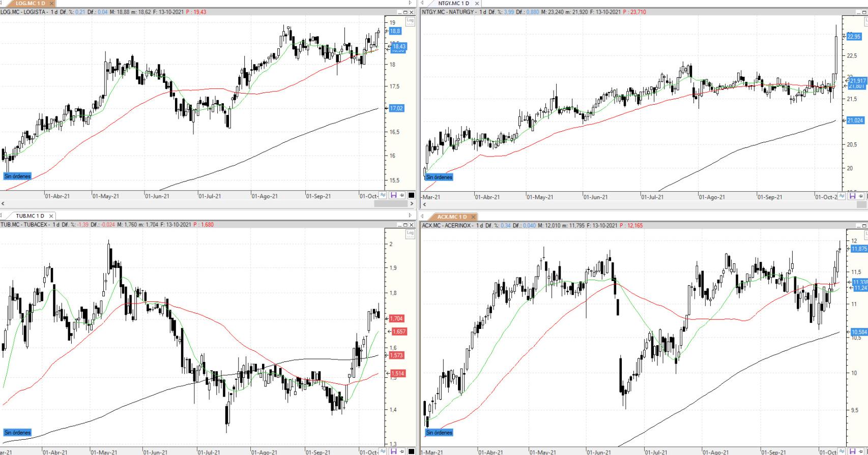
Task: Select the TUB.MC 1 D tab
Action: [30, 216]
